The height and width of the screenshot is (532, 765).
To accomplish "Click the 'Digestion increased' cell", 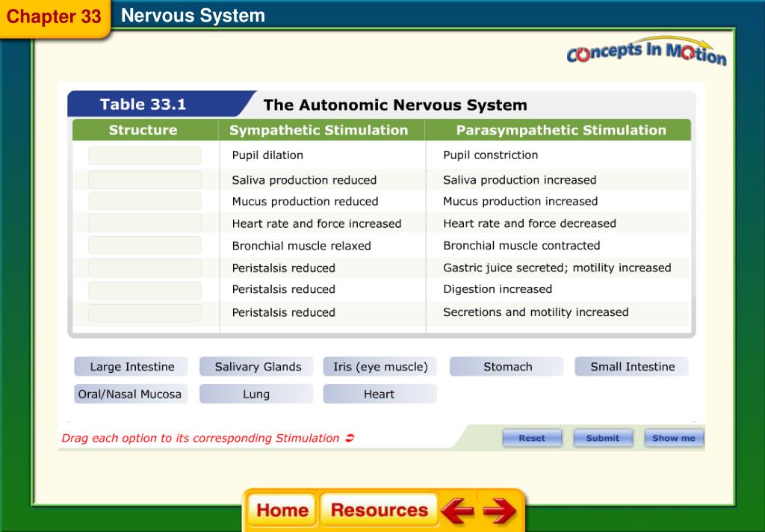I will pyautogui.click(x=498, y=289).
